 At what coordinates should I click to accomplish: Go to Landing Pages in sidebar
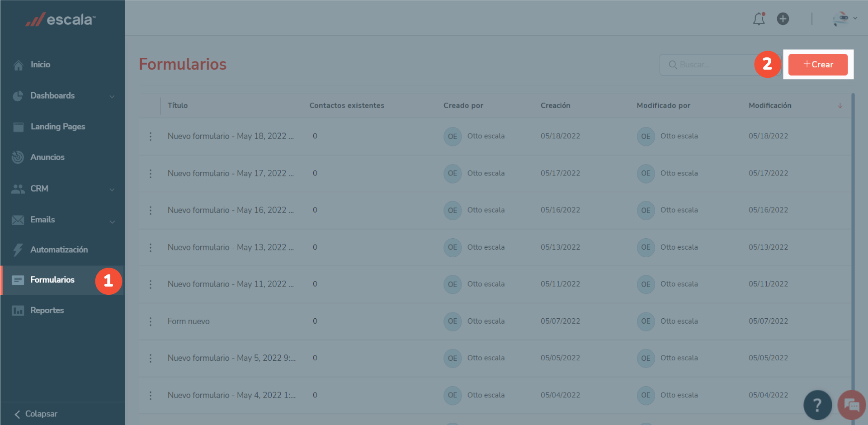tap(57, 127)
